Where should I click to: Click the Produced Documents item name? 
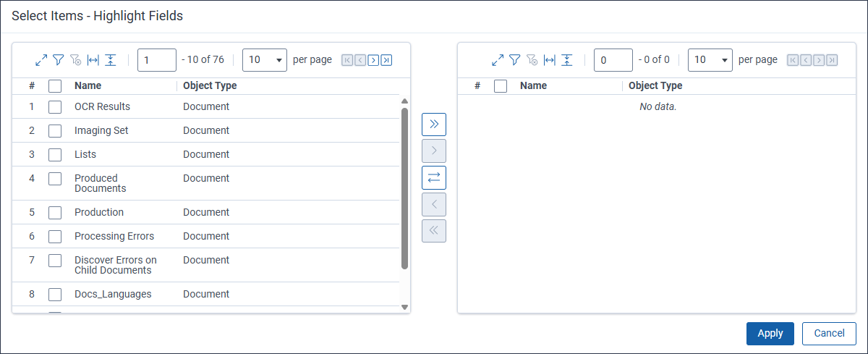click(101, 183)
